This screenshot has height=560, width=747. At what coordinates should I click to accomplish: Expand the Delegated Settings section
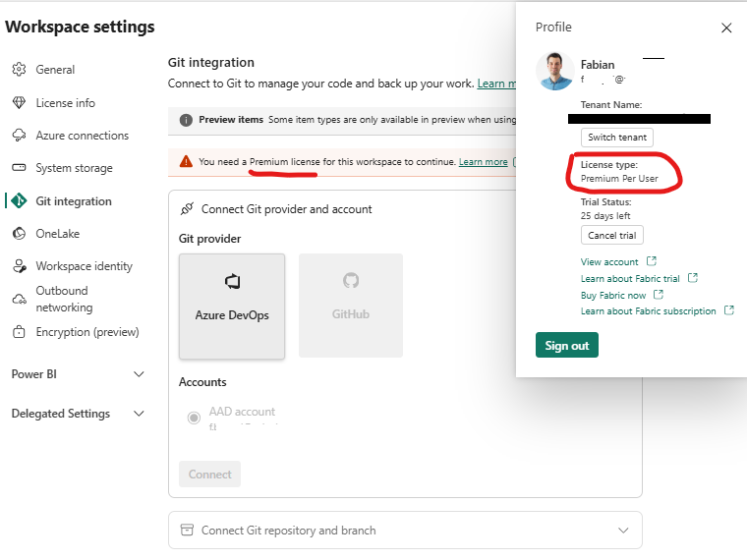(78, 414)
